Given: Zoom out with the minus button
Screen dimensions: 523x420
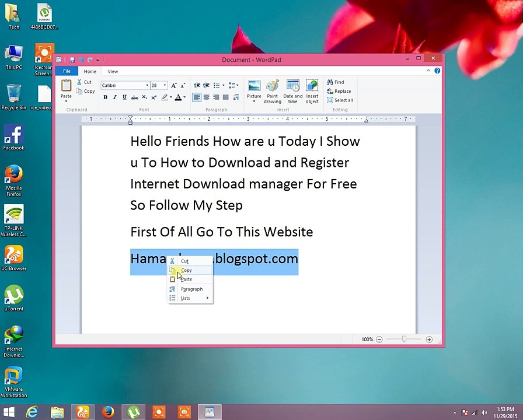Looking at the screenshot, I should tap(379, 339).
